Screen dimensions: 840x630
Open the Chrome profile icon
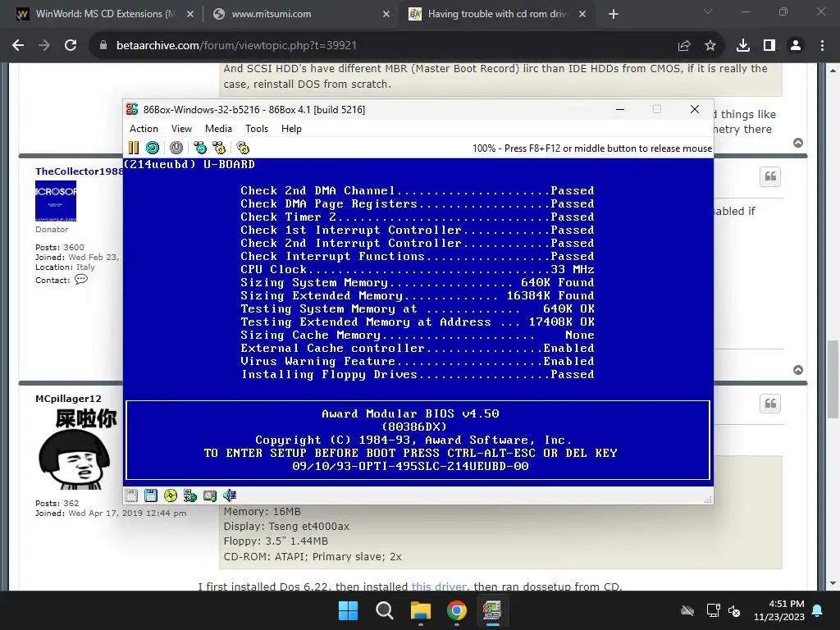[x=796, y=46]
